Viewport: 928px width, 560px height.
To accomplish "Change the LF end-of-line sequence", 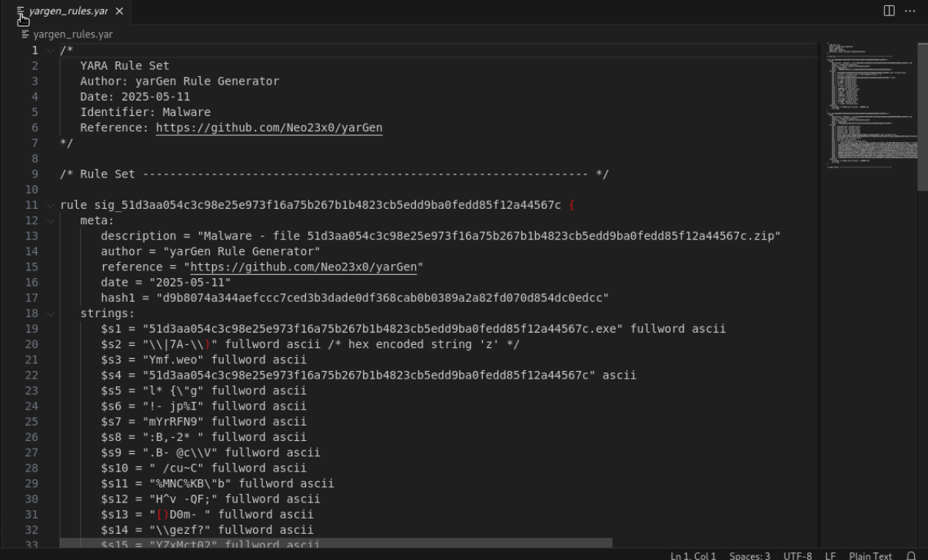I will coord(830,555).
